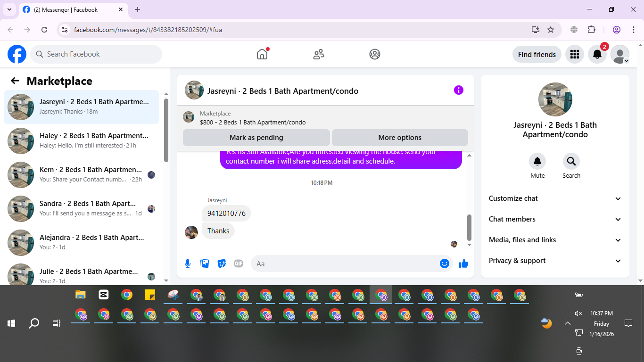The image size is (644, 362).
Task: Open File Explorer from taskbar
Action: [x=81, y=295]
